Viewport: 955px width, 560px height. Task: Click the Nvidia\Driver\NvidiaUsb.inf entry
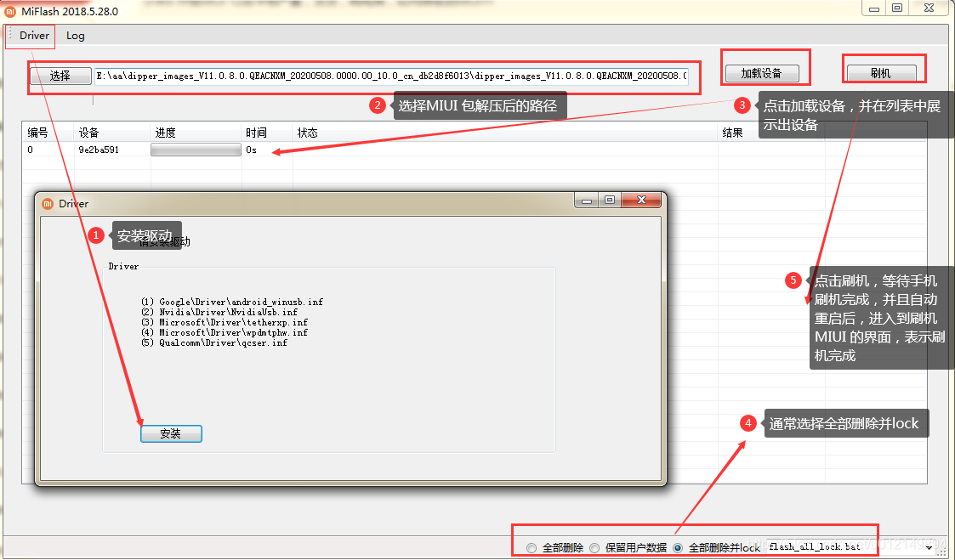(219, 312)
